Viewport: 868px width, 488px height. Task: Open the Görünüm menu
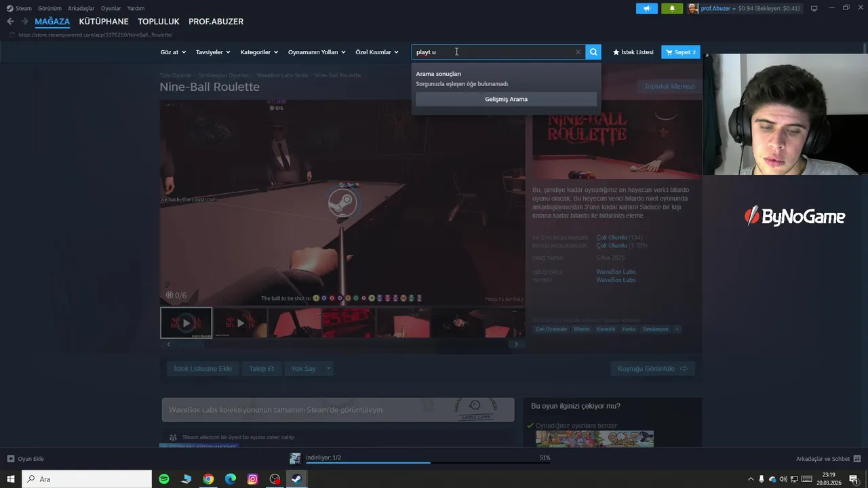tap(50, 8)
